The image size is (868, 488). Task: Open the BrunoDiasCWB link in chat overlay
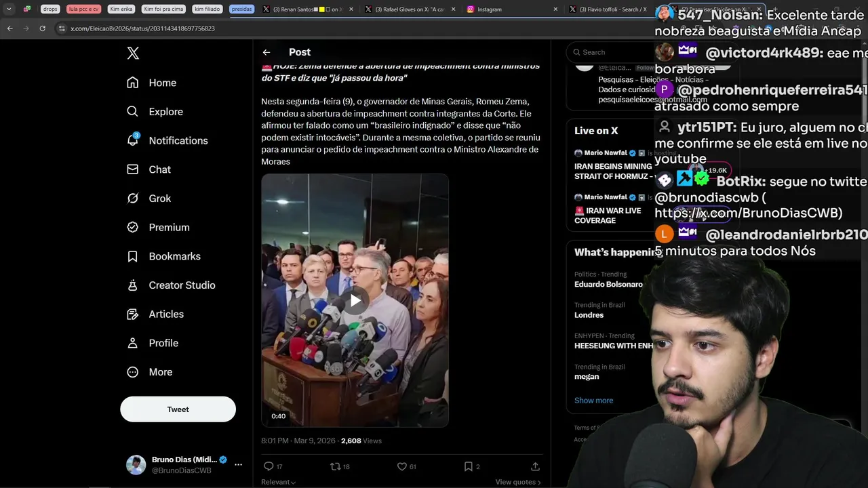point(749,213)
